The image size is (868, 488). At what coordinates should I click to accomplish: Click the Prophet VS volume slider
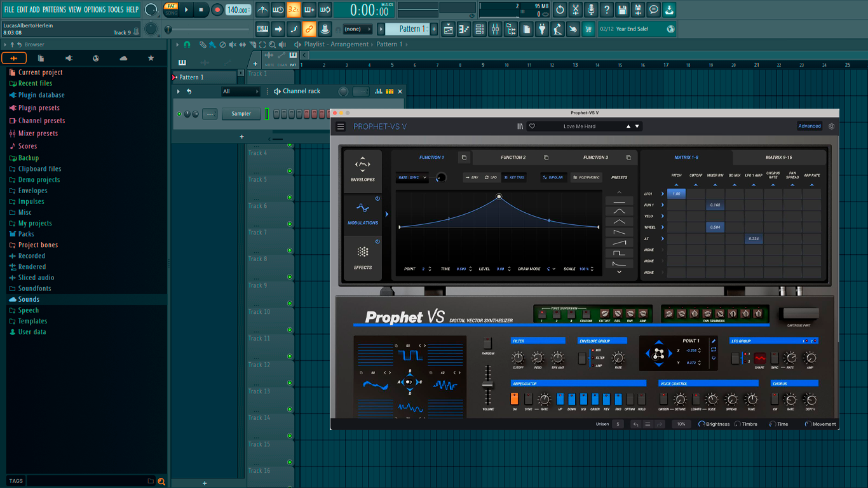pos(487,385)
